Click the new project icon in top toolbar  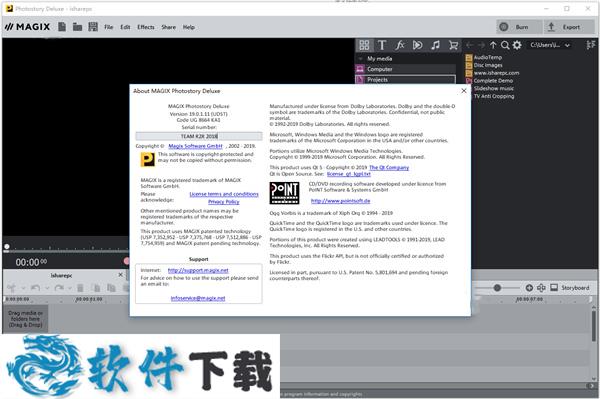tap(62, 27)
